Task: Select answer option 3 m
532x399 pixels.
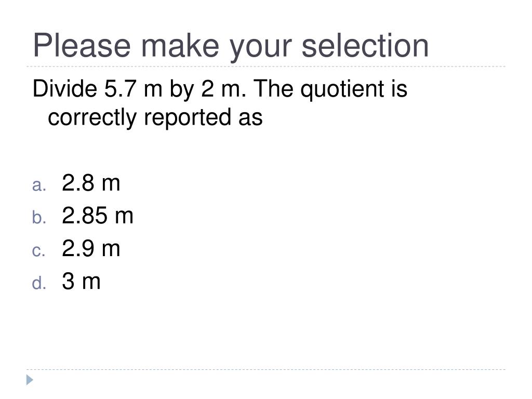Action: pyautogui.click(x=81, y=281)
